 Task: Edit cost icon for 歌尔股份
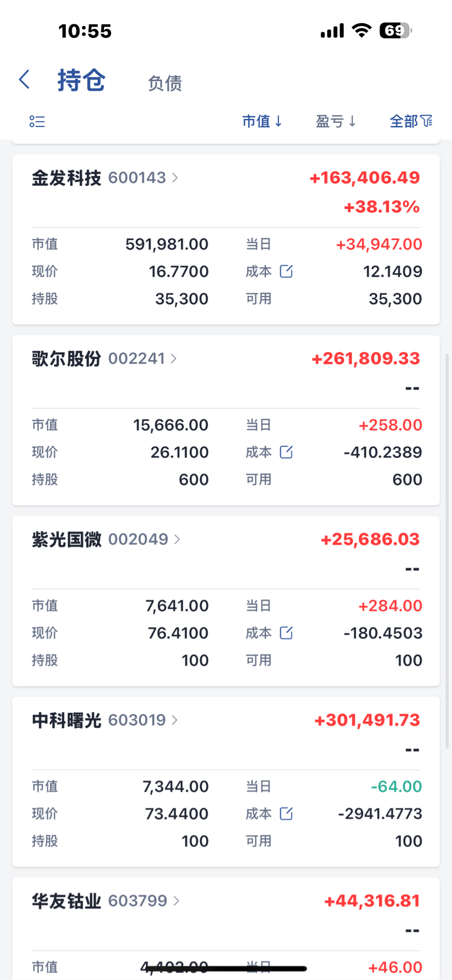(286, 452)
